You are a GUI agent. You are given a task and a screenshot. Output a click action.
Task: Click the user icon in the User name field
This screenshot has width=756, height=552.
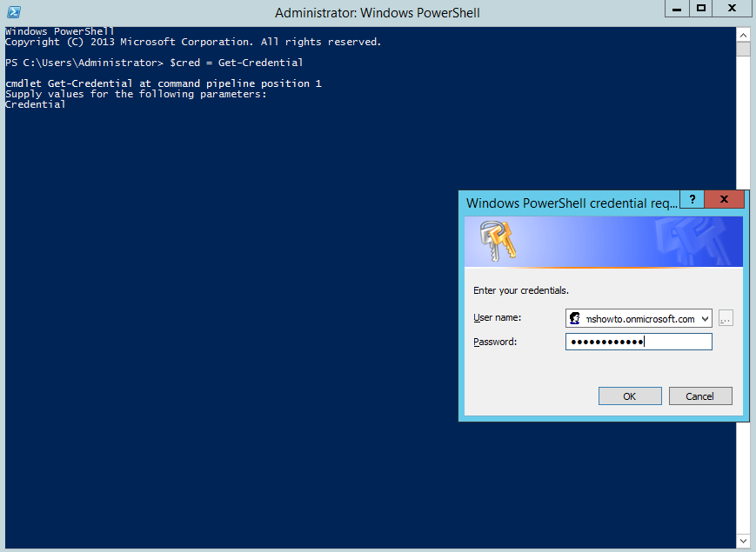pyautogui.click(x=574, y=318)
